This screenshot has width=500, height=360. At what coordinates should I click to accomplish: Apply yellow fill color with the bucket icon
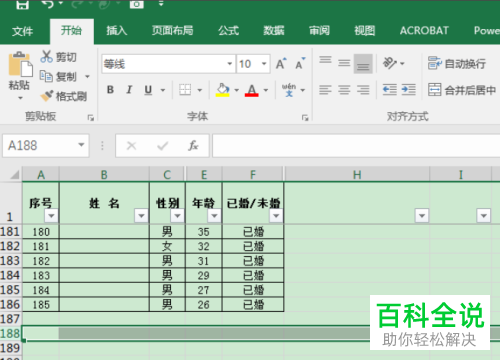coord(223,90)
